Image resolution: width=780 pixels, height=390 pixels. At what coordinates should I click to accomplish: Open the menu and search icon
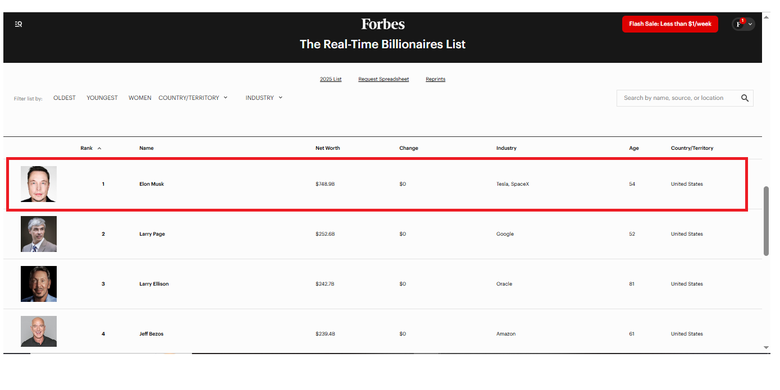pyautogui.click(x=18, y=24)
